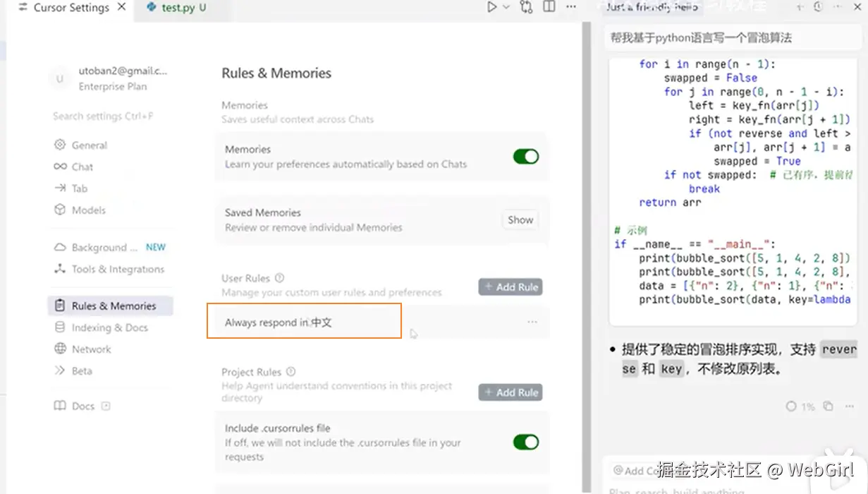The height and width of the screenshot is (494, 868).
Task: Open editor more actions ellipsis
Action: pyautogui.click(x=571, y=7)
